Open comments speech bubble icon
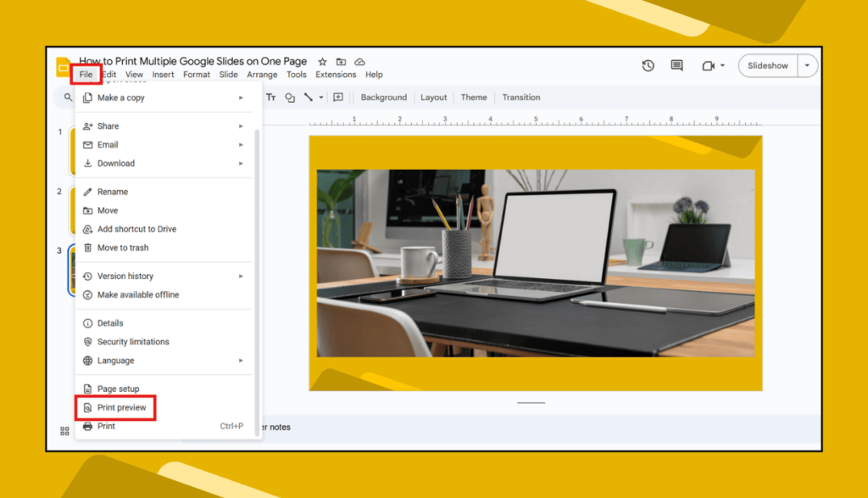 point(676,65)
